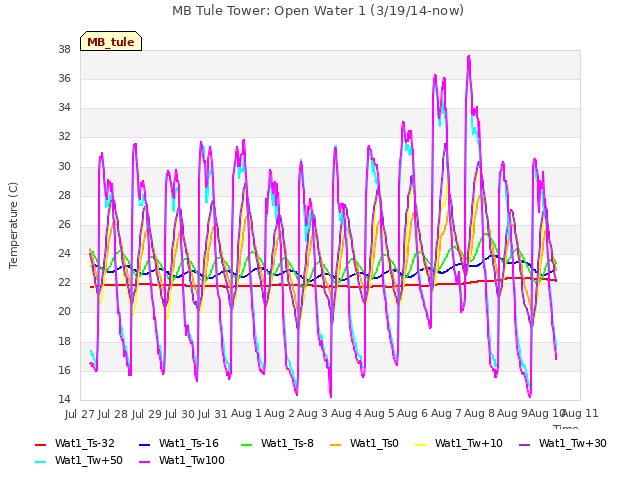
Task: Click the yellow Wat1_Tw+10 legend swatch
Action: pos(420,444)
